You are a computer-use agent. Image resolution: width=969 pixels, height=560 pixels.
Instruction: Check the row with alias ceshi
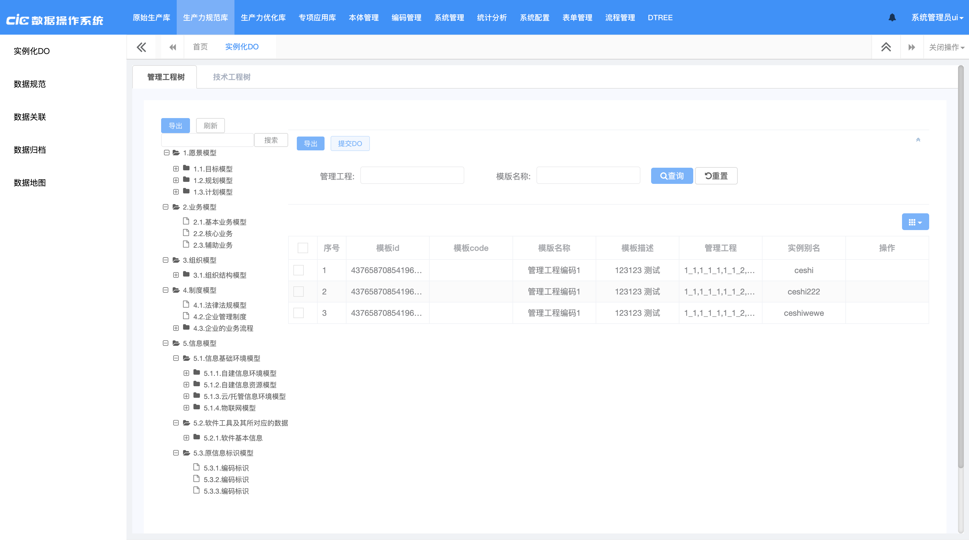[298, 270]
